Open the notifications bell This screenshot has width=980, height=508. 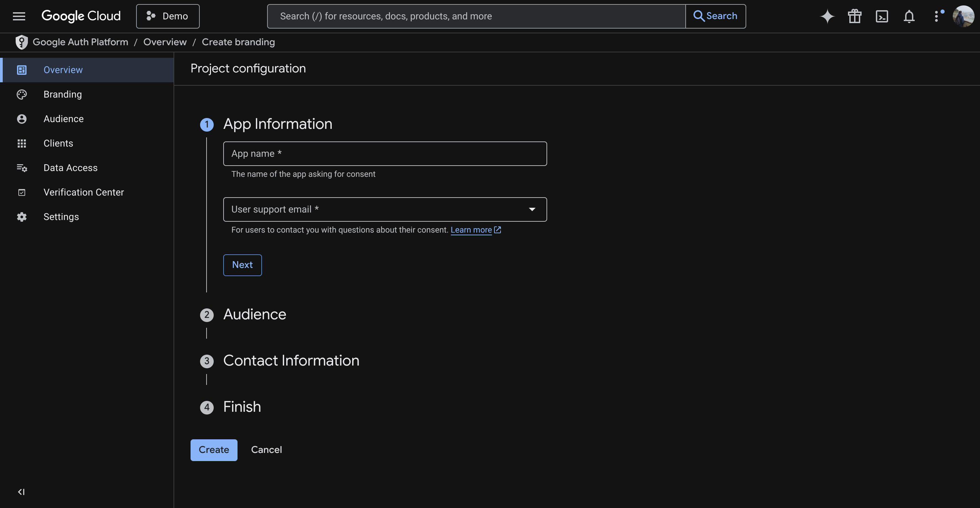pyautogui.click(x=909, y=16)
